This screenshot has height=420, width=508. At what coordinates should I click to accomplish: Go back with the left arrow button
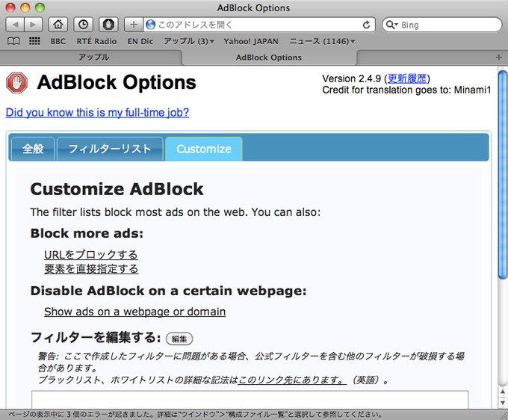pos(15,25)
